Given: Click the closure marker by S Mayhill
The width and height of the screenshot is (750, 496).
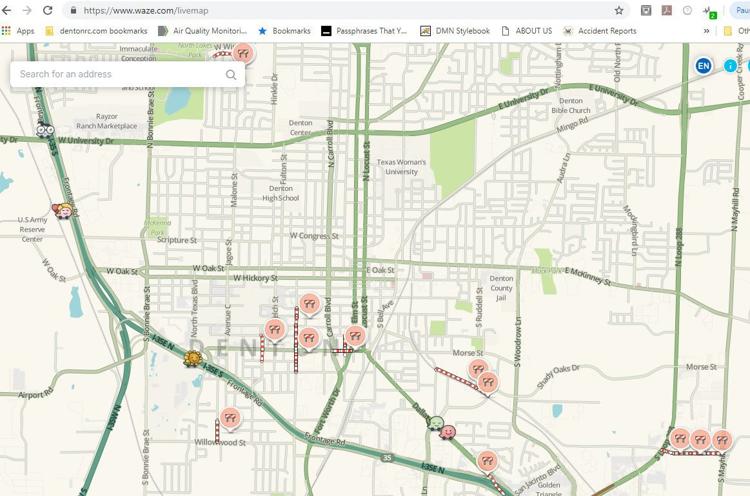Looking at the screenshot, I should point(722,441).
